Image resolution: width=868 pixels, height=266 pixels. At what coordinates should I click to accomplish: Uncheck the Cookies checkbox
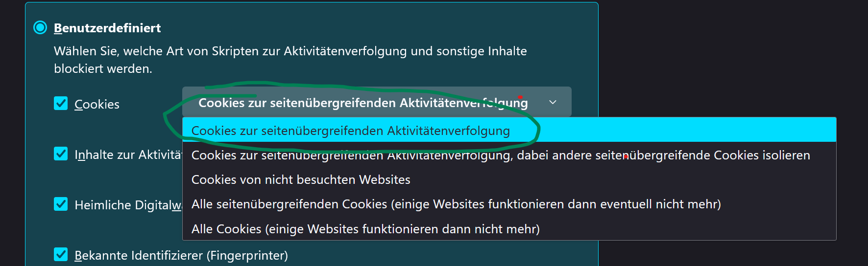point(61,103)
